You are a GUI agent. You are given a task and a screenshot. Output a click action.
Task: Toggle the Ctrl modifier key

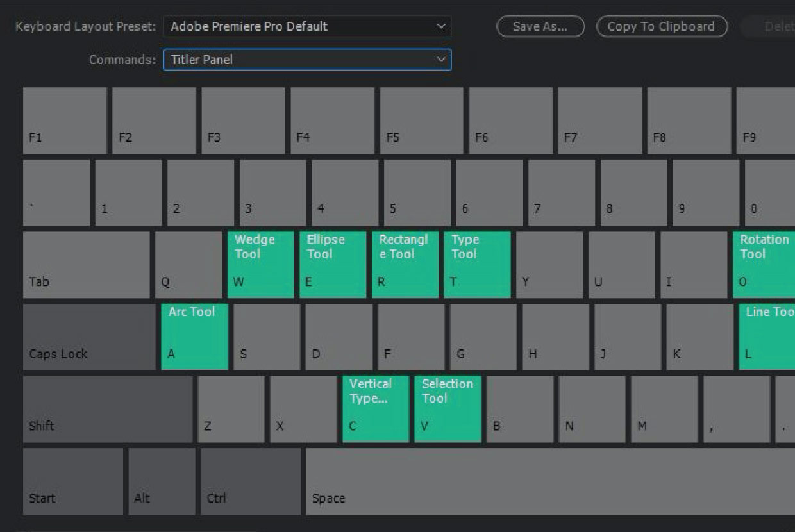pos(250,481)
